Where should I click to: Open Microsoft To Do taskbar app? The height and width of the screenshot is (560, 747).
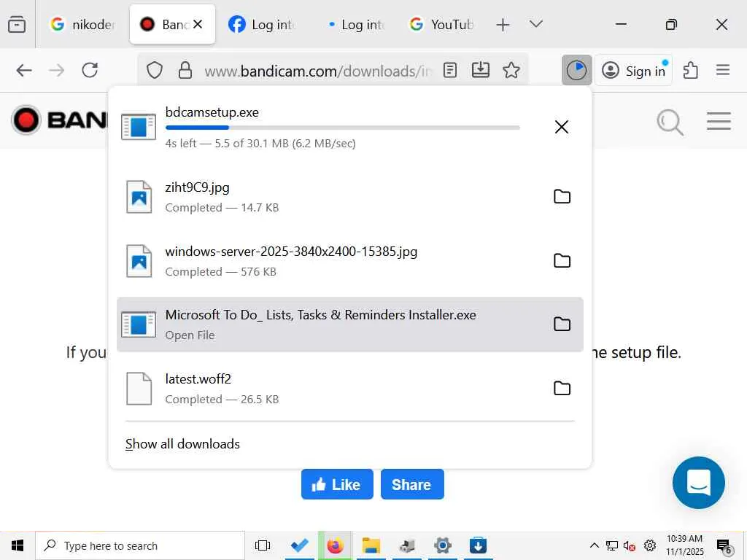299,545
